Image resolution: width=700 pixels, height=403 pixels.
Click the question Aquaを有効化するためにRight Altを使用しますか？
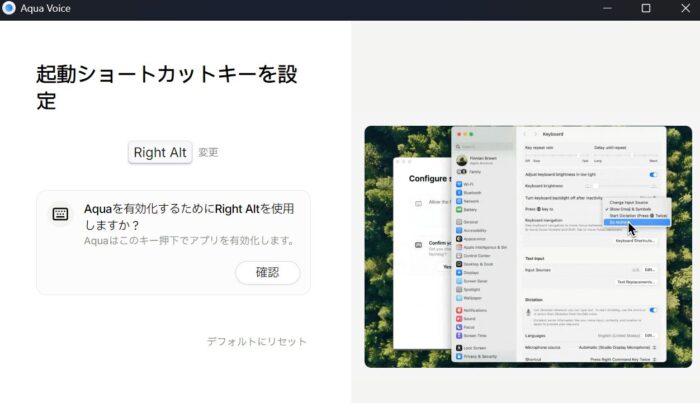[189, 217]
